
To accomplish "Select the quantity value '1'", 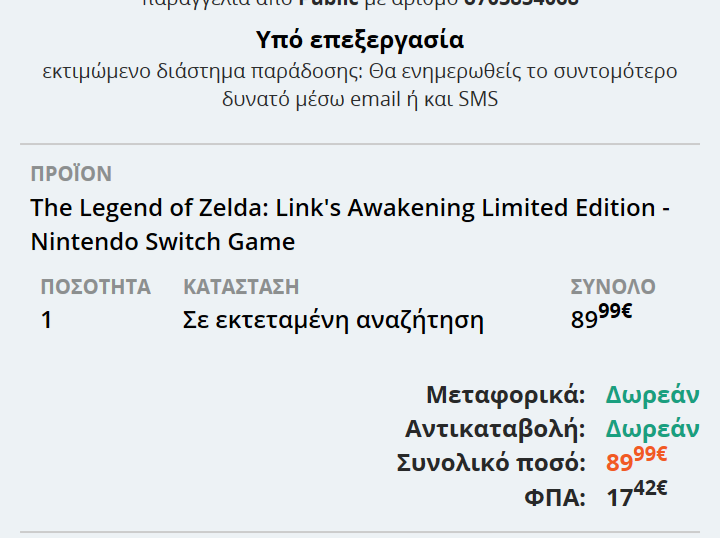I will 47,321.
